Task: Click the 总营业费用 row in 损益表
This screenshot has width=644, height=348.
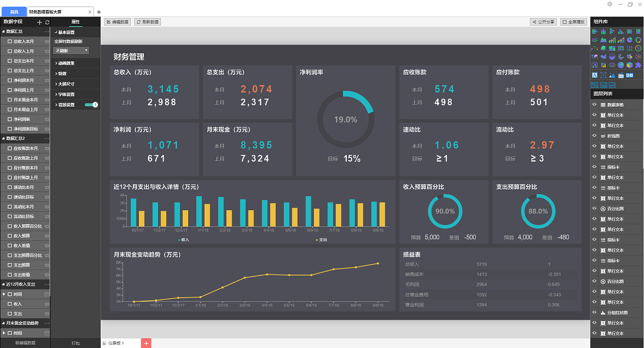Action: point(491,295)
